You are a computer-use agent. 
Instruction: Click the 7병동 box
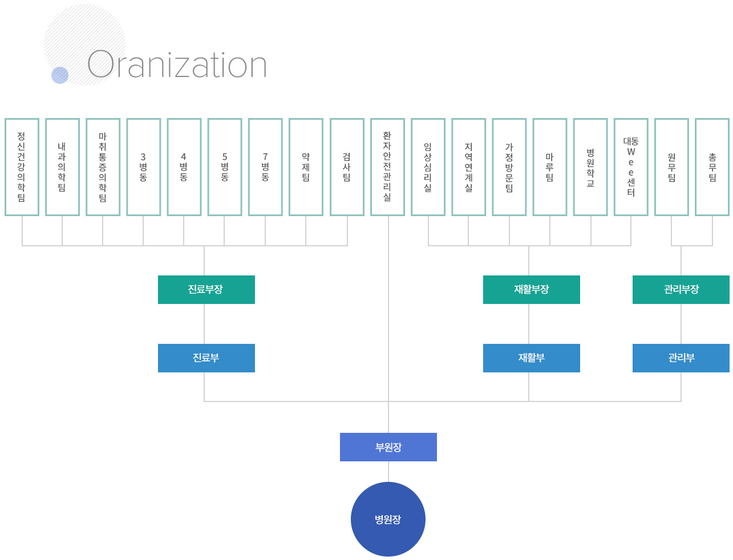(265, 167)
